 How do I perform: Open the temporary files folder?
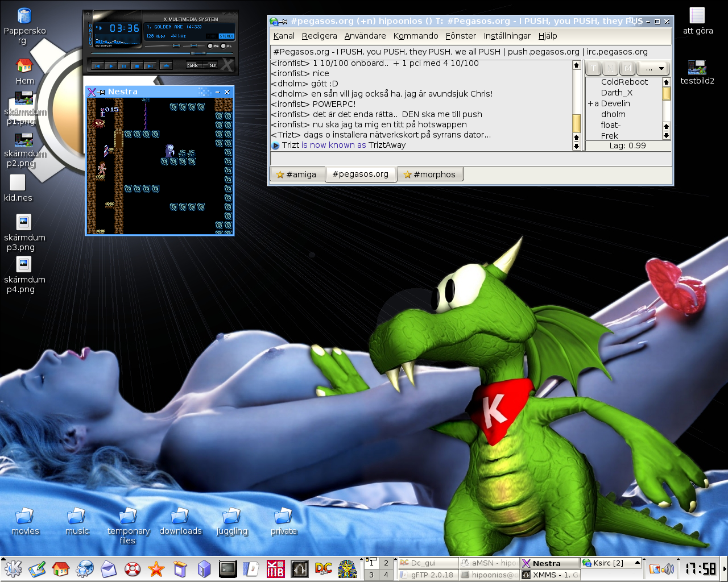129,526
